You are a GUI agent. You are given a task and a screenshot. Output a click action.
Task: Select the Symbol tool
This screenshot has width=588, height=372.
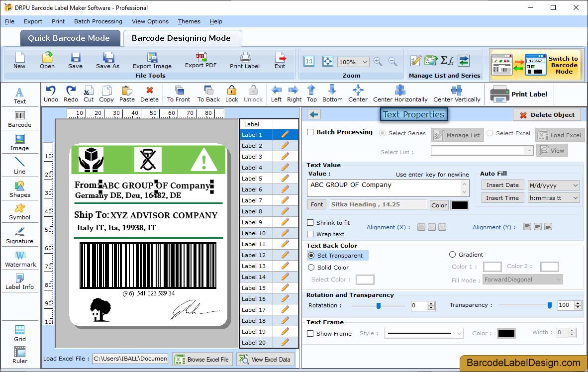click(x=19, y=212)
